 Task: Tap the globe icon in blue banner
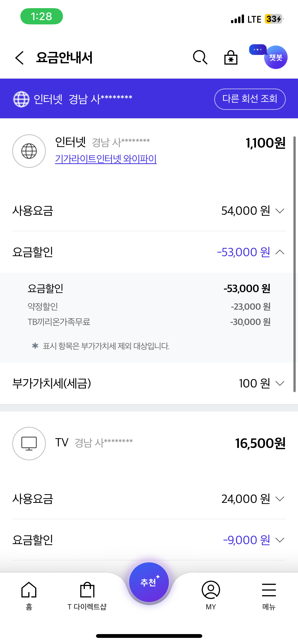(x=21, y=99)
